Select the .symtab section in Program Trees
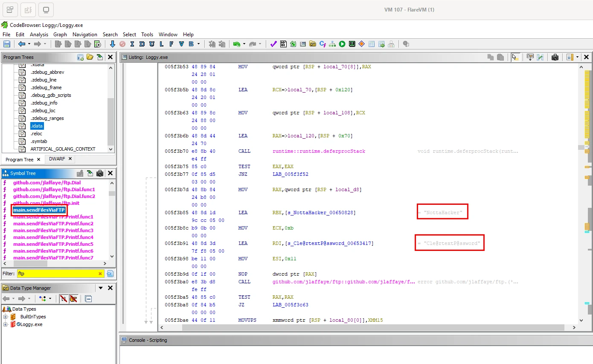 click(x=38, y=141)
